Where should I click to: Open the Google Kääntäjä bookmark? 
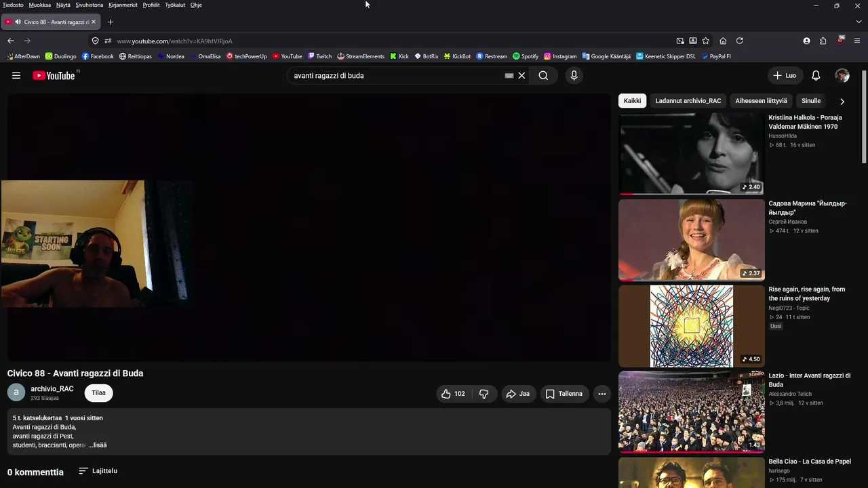pos(606,56)
